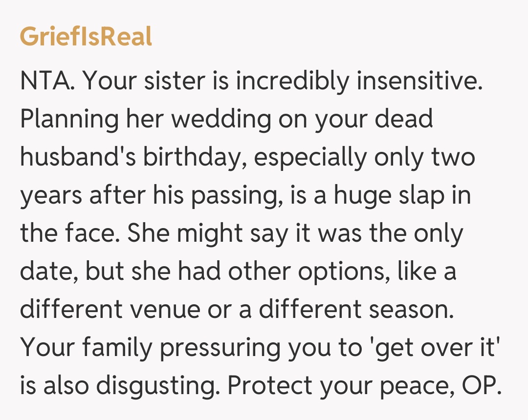528x420 pixels.
Task: Click 'Protect your peace, OP.'
Action: coord(365,386)
